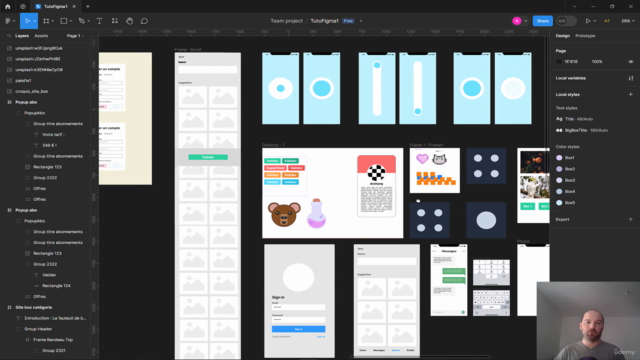
Task: Click the missing fonts A? icon
Action: (607, 21)
